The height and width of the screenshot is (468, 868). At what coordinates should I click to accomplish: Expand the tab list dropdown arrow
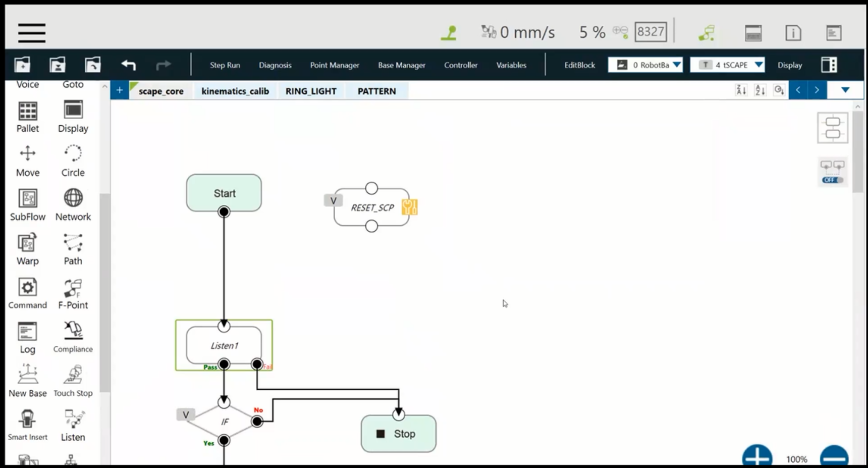pos(845,90)
